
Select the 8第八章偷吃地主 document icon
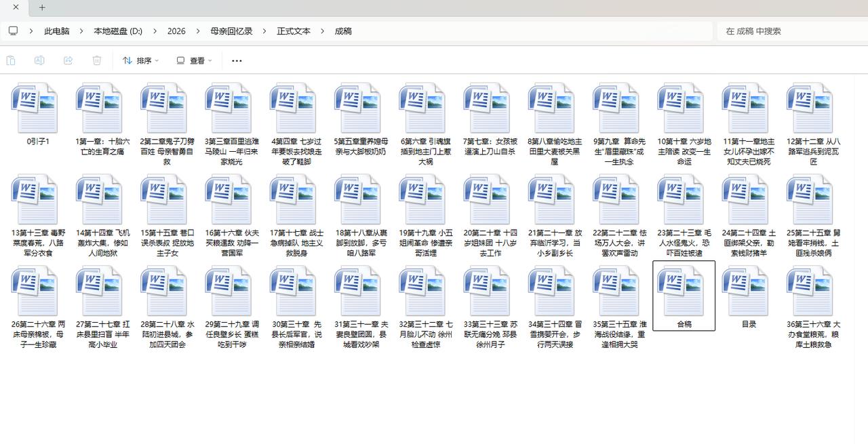click(552, 108)
